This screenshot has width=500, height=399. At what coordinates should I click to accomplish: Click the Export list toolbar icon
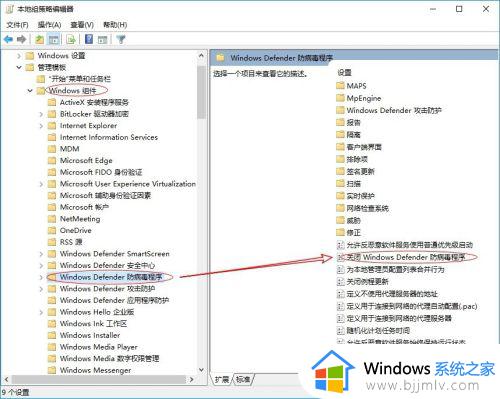tap(71, 40)
